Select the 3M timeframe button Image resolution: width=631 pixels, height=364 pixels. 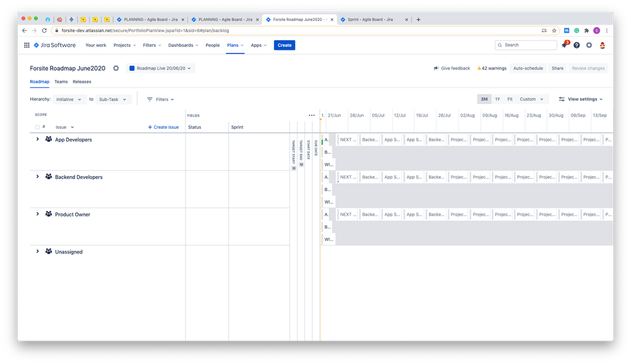click(x=484, y=99)
